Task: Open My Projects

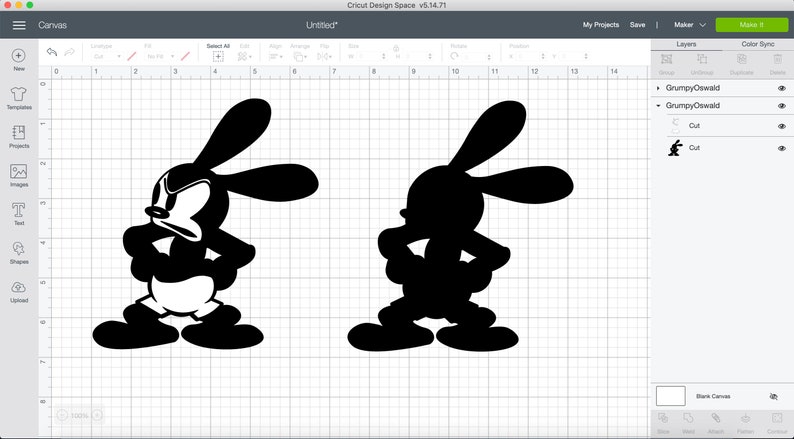Action: (601, 25)
